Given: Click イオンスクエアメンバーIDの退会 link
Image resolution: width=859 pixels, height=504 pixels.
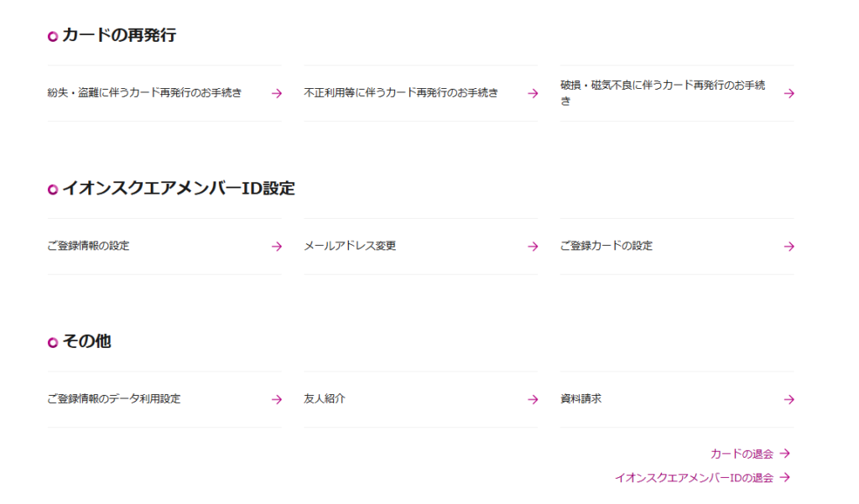Looking at the screenshot, I should pyautogui.click(x=694, y=478).
